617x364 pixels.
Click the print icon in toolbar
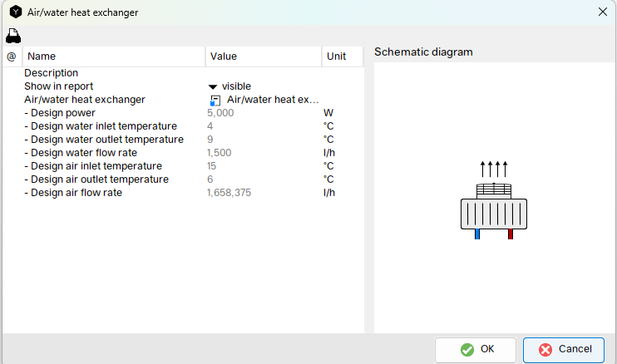[13, 36]
